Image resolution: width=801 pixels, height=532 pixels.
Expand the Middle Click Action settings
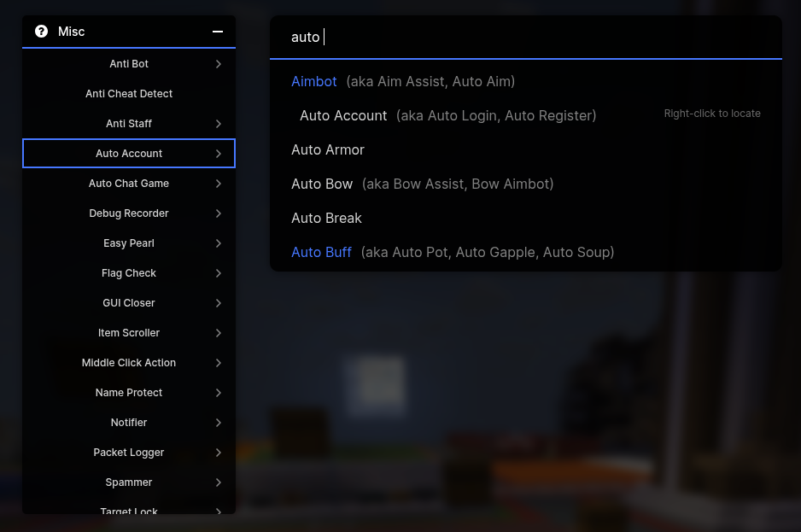coord(218,363)
